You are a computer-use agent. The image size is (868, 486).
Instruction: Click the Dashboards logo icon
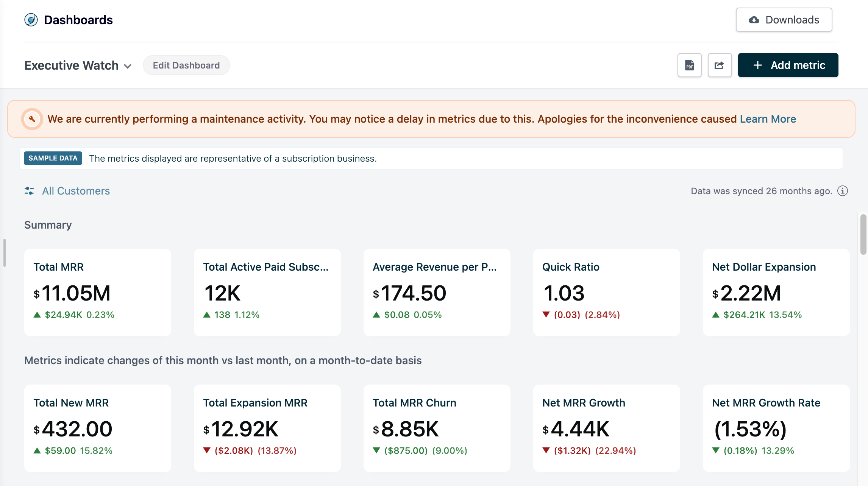tap(31, 20)
